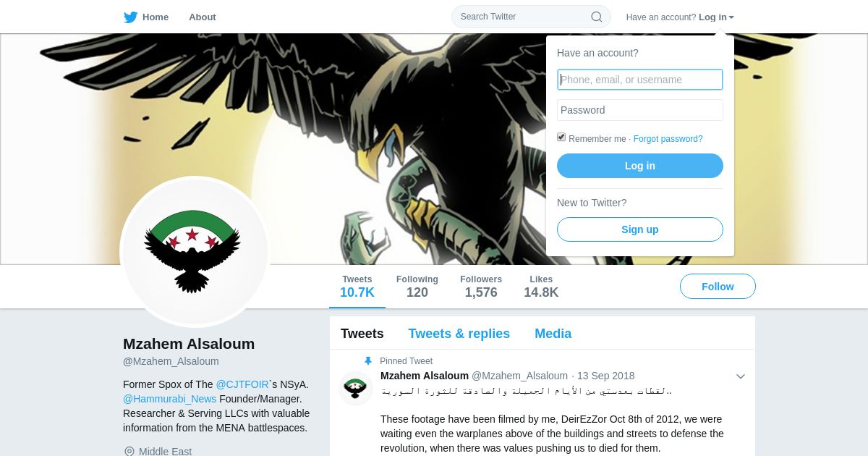Click the blue Log in button
868x456 pixels.
point(640,166)
